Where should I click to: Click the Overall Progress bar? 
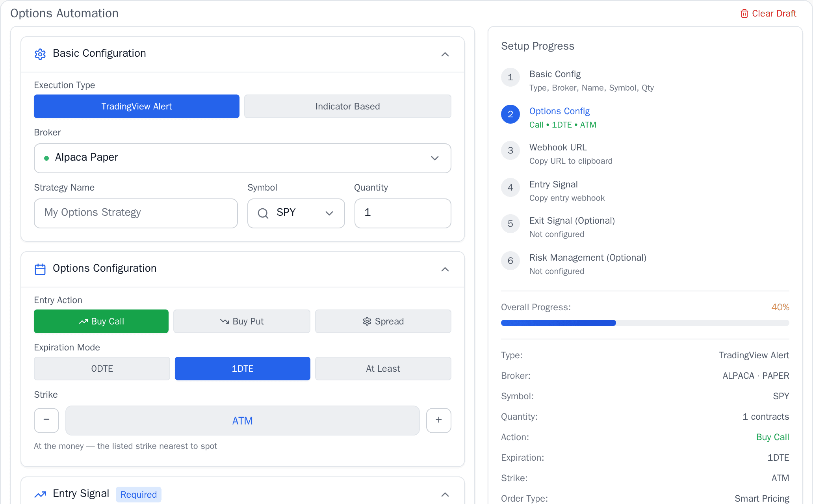click(x=645, y=323)
